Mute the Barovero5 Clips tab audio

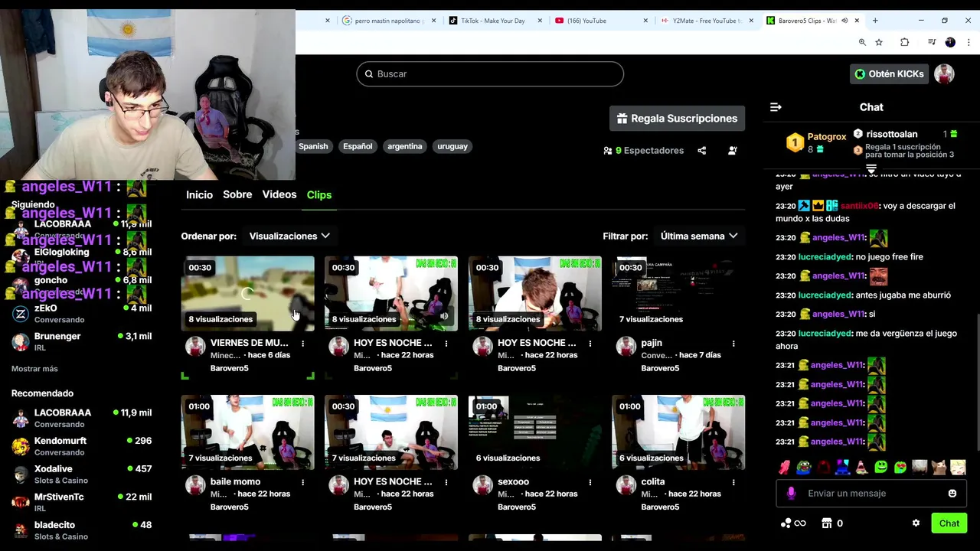coord(844,21)
